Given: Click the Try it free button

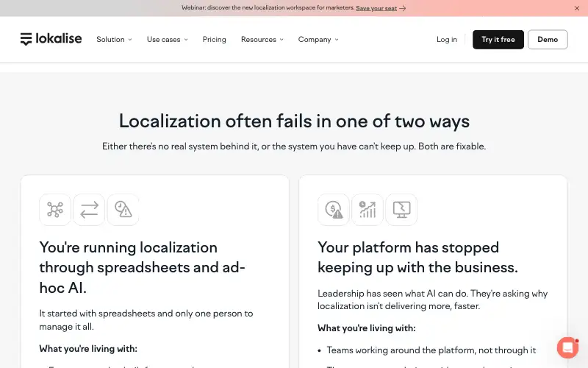Looking at the screenshot, I should [x=498, y=40].
